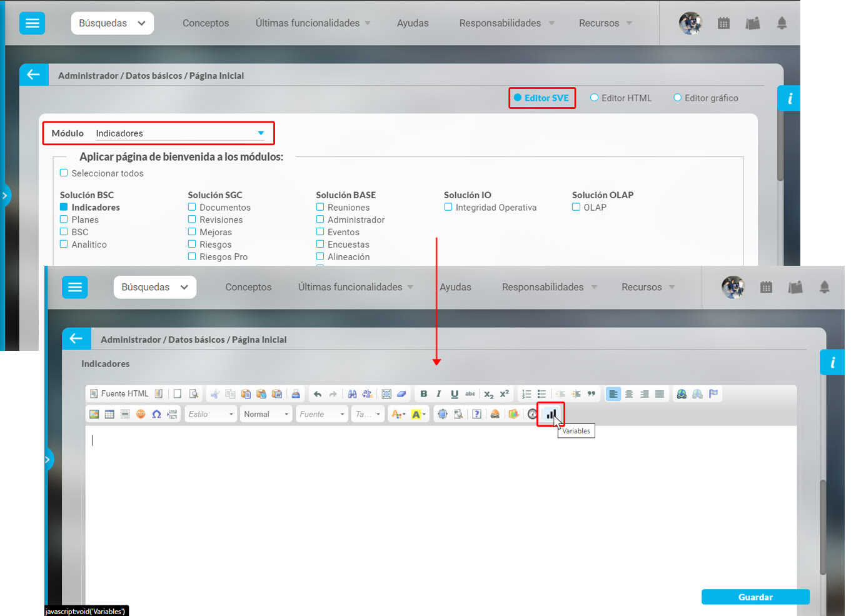Select the Editor HTML radio option
Viewport: 851px width, 616px height.
(x=595, y=98)
